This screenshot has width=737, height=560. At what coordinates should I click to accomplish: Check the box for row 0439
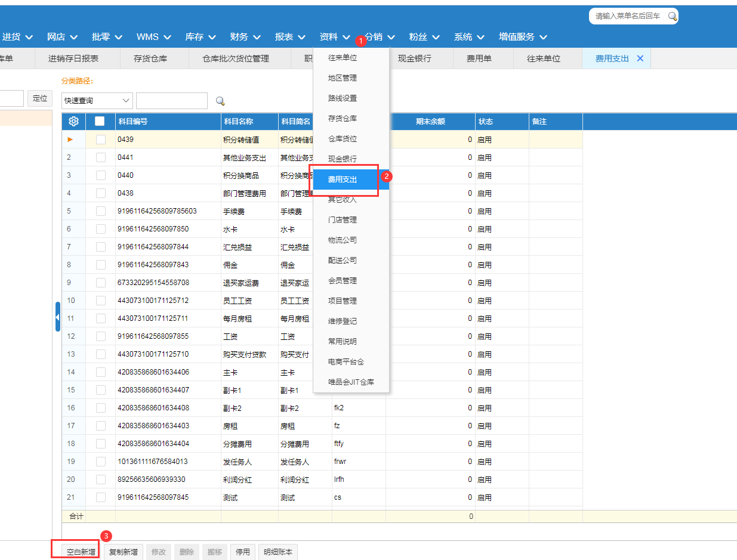pyautogui.click(x=101, y=140)
